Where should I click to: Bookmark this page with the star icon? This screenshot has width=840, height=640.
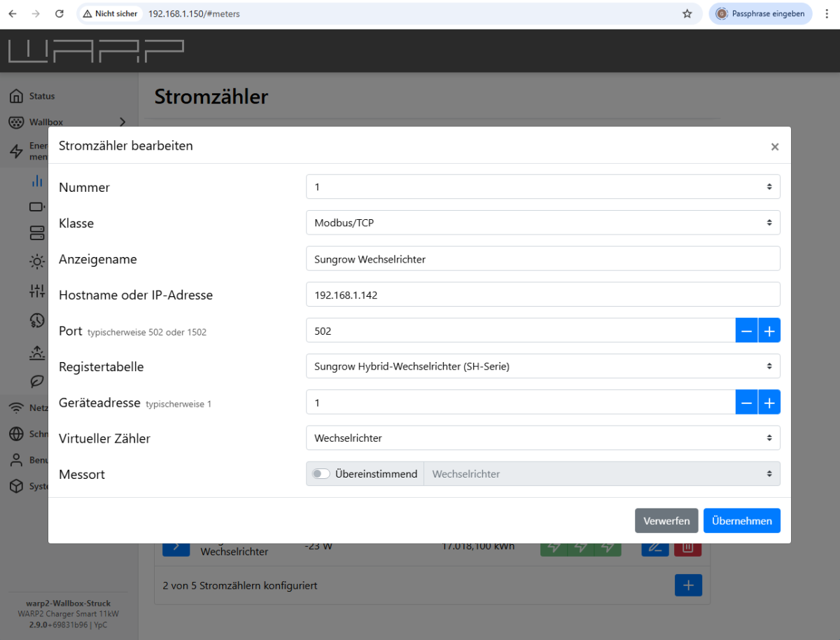click(687, 13)
